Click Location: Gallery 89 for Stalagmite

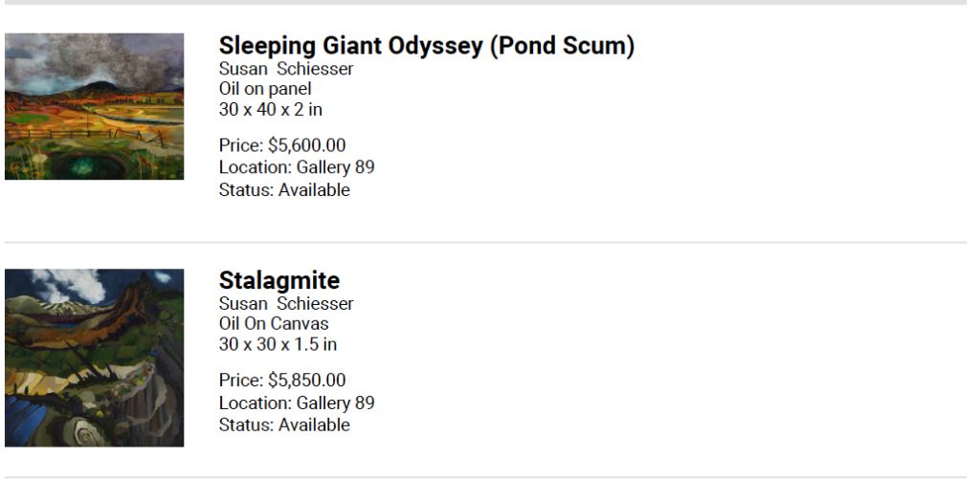click(x=297, y=403)
